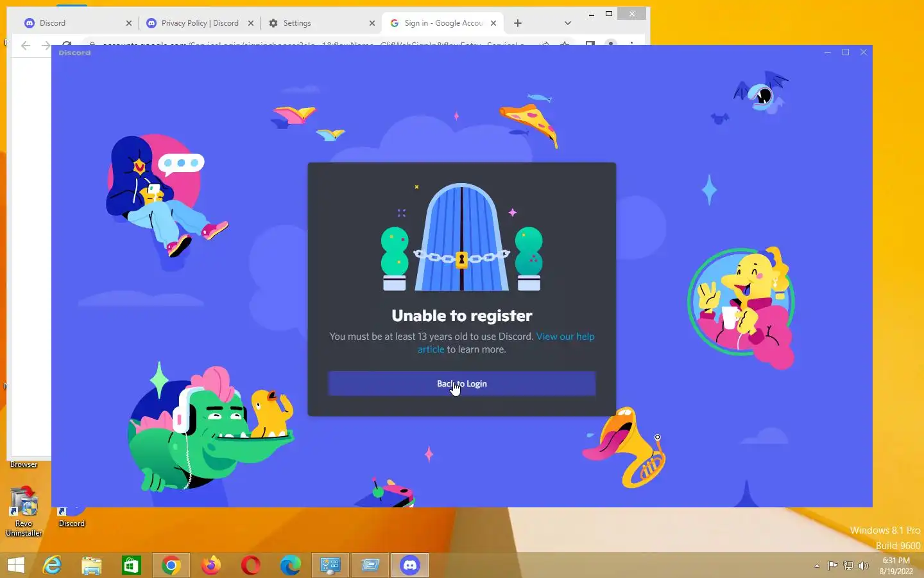This screenshot has height=578, width=924.
Task: Close the Chrome window
Action: (x=632, y=13)
